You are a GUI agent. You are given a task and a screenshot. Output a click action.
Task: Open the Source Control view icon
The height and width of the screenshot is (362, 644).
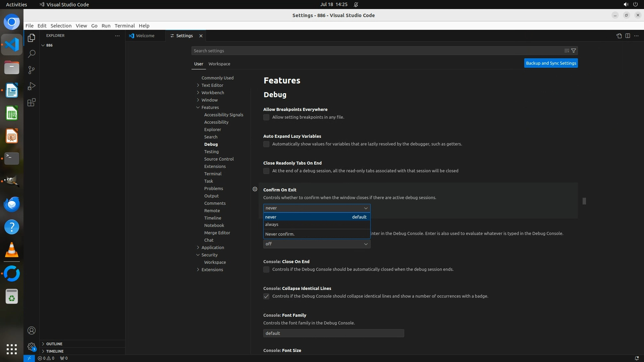[x=32, y=70]
